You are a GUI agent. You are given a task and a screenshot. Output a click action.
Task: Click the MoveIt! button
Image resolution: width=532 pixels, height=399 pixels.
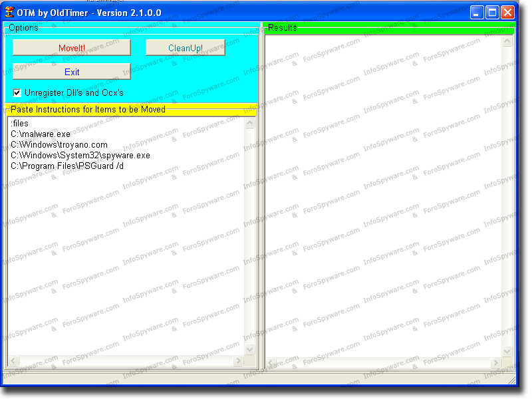coord(72,47)
